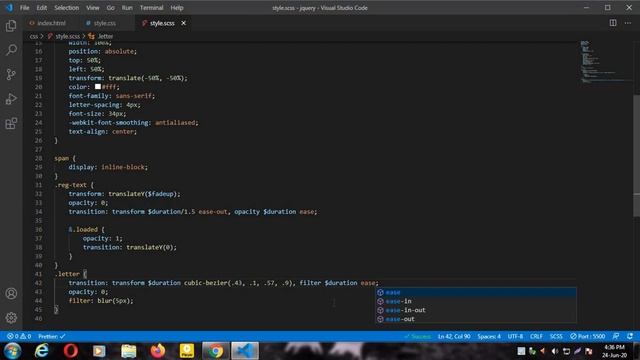The width and height of the screenshot is (640, 360).
Task: Open the Extensions view icon
Action: click(11, 123)
